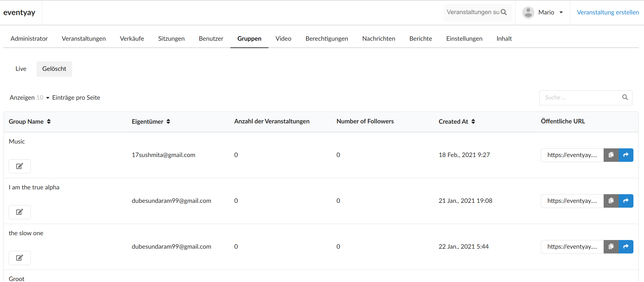
Task: Click Veranstaltung erstellen link
Action: click(608, 12)
